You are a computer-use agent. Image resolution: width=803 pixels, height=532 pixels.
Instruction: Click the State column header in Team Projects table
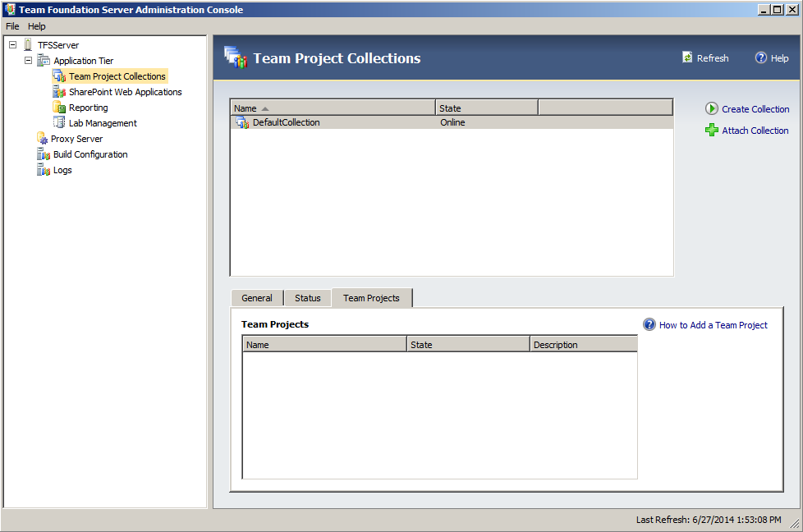click(x=468, y=345)
